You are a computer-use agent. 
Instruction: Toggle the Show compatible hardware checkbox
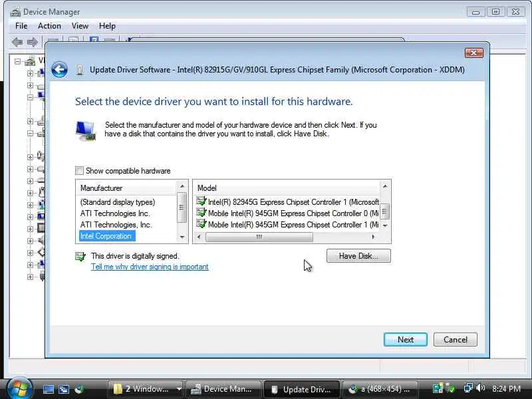(x=79, y=170)
